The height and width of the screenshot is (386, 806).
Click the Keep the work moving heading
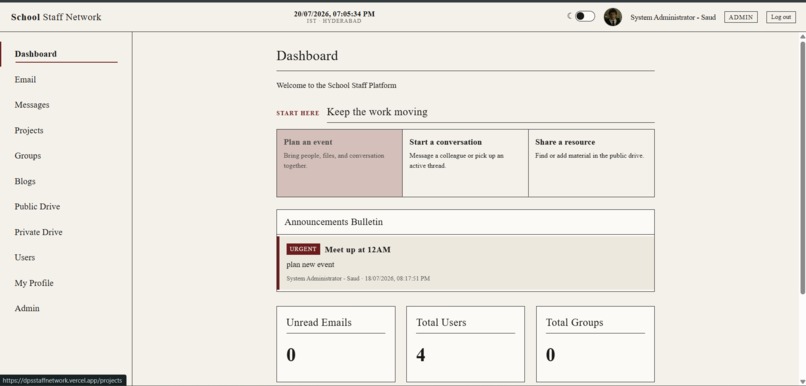pos(377,112)
